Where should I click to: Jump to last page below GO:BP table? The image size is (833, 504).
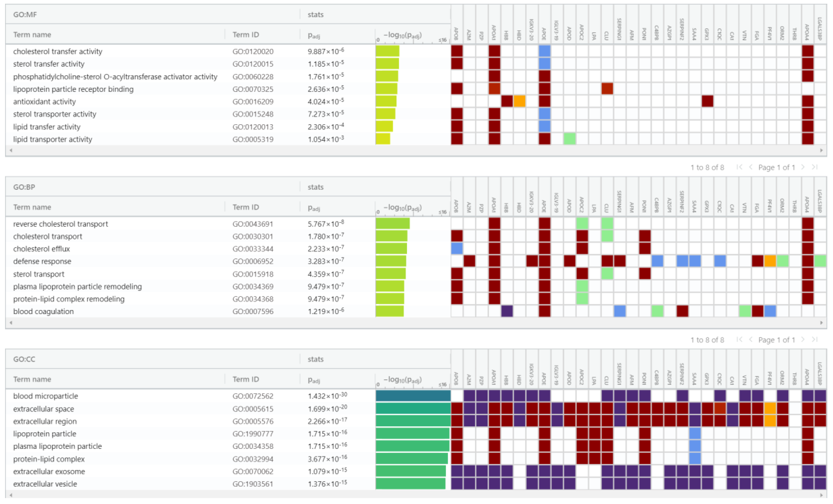(815, 339)
